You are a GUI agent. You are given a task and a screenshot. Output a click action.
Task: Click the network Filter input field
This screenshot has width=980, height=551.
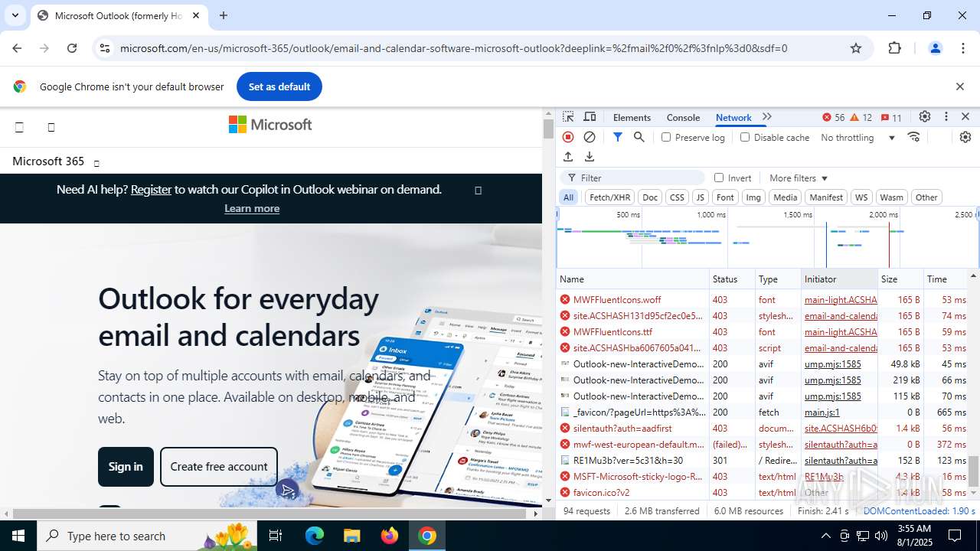click(x=632, y=178)
